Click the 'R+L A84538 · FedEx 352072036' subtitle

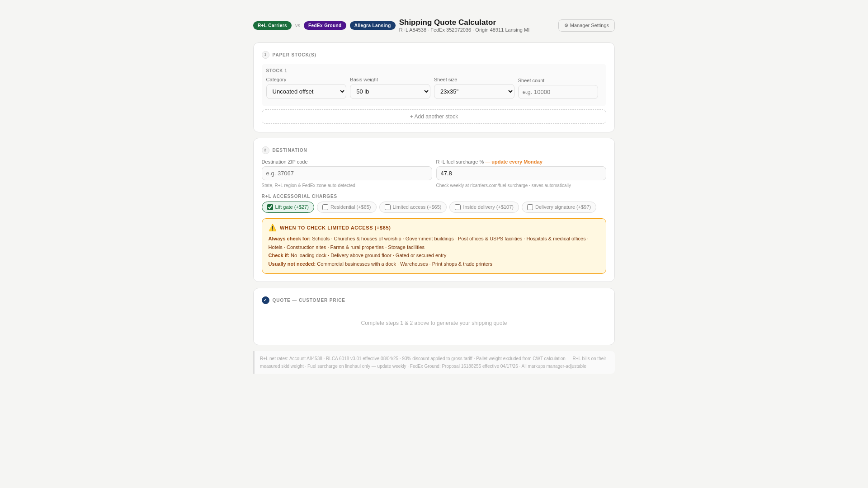point(464,30)
